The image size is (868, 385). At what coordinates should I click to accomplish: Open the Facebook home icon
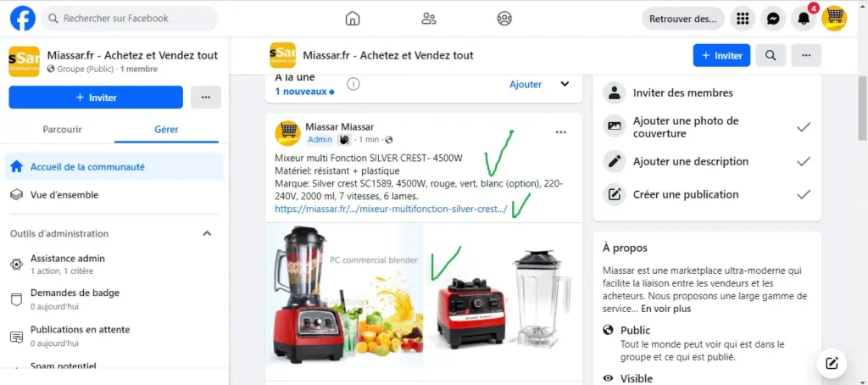[x=353, y=19]
